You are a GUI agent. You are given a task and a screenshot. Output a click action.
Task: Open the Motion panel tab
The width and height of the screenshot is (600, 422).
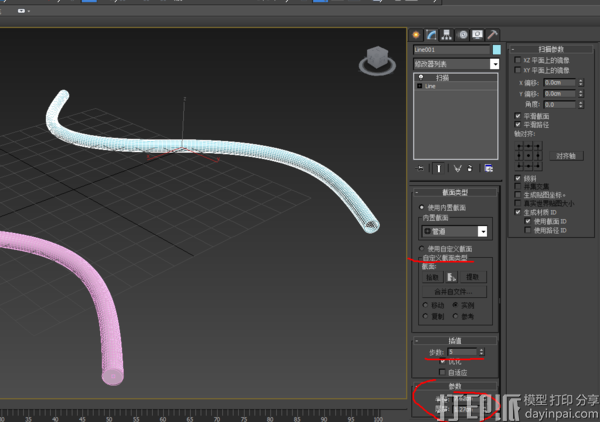click(463, 35)
